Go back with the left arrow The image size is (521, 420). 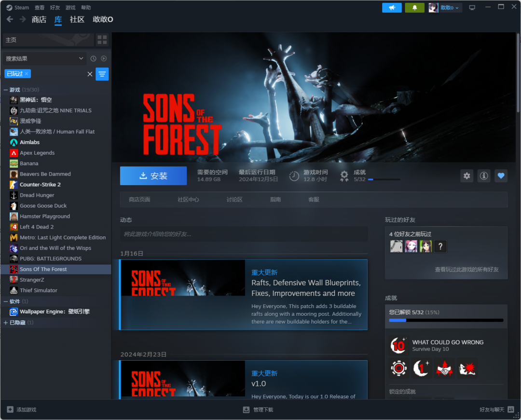[x=10, y=19]
